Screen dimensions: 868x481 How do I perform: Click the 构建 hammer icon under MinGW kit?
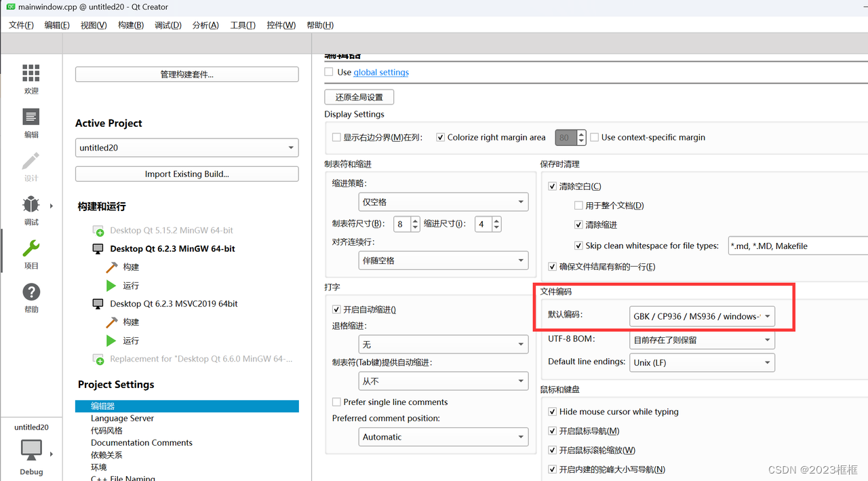(111, 267)
